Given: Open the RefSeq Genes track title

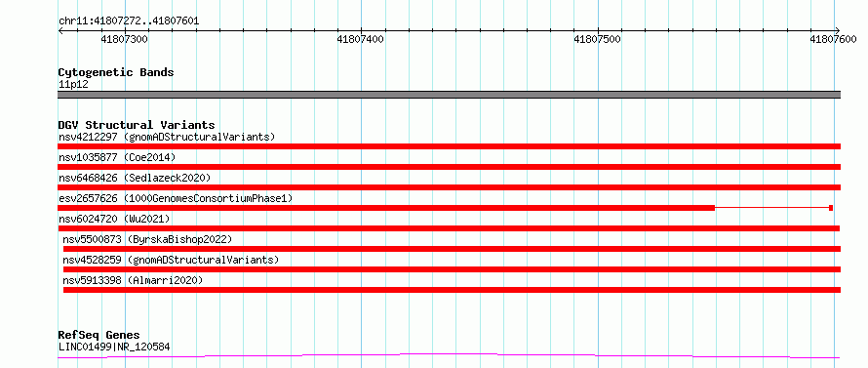Looking at the screenshot, I should (x=99, y=336).
